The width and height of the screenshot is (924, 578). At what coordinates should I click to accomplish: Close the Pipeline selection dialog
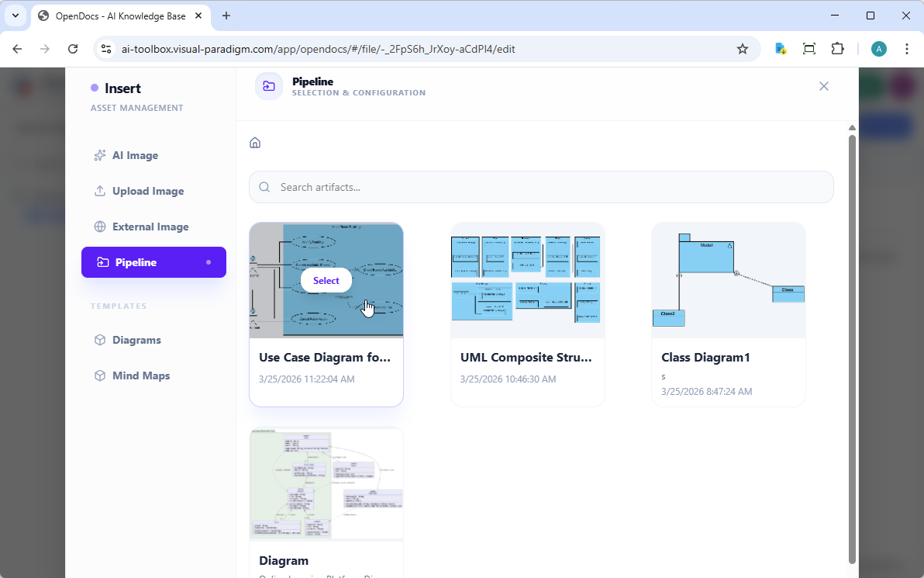coord(823,86)
